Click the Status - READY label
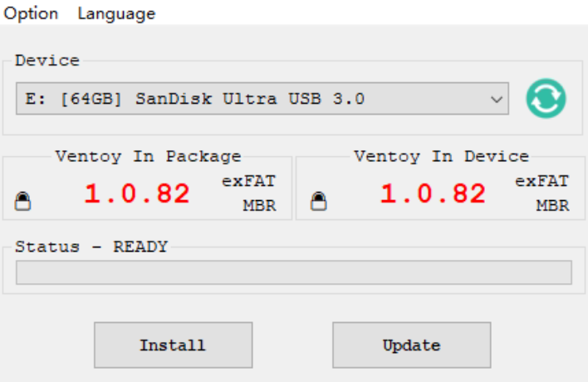Image resolution: width=588 pixels, height=382 pixels. 91,247
